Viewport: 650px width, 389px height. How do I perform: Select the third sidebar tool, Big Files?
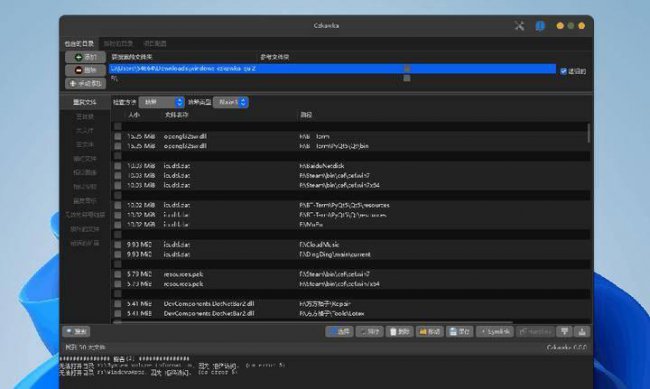85,131
